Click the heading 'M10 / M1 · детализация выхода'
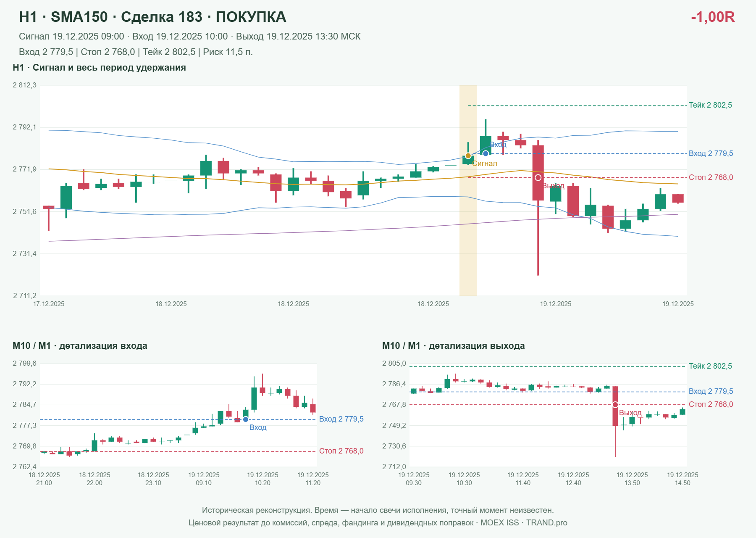This screenshot has height=538, width=756. (x=453, y=346)
